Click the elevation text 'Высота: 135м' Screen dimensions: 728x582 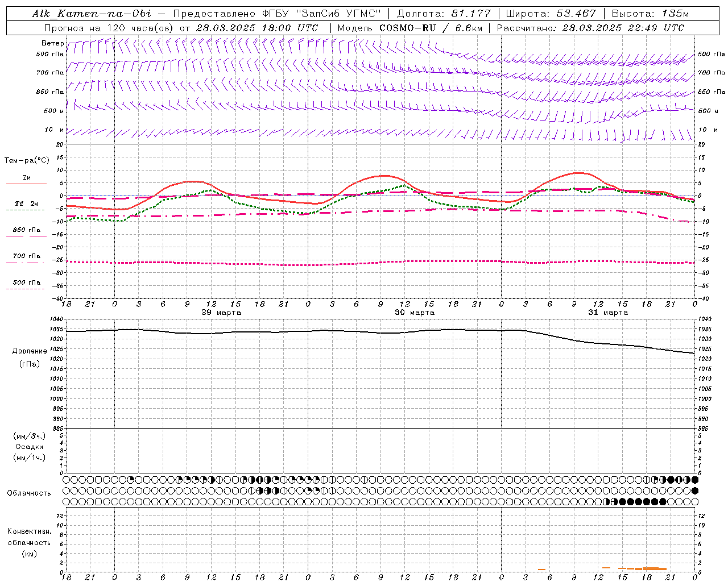click(x=650, y=14)
